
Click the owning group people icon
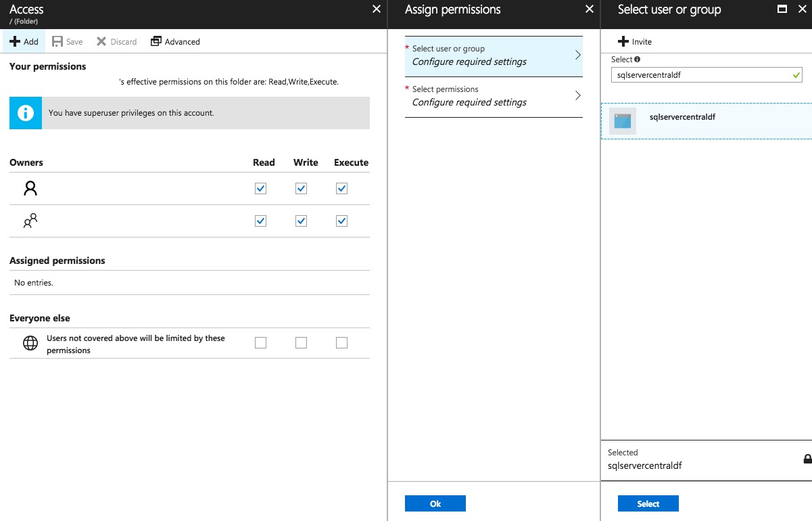coord(30,221)
